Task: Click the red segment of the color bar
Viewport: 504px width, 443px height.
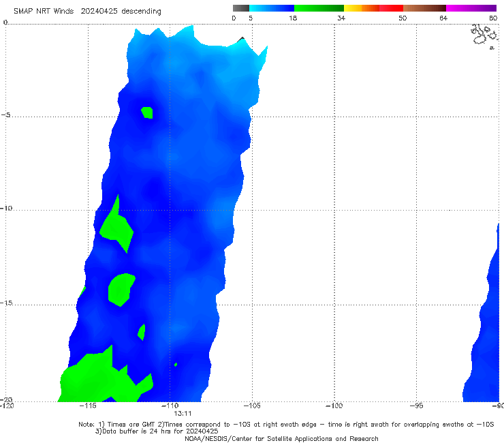Action: pos(391,8)
